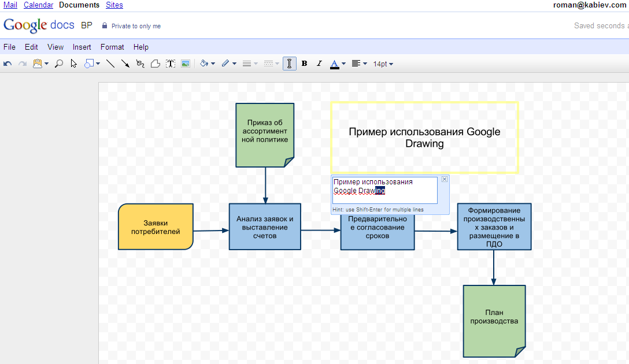Go to the Calendar link

point(39,5)
